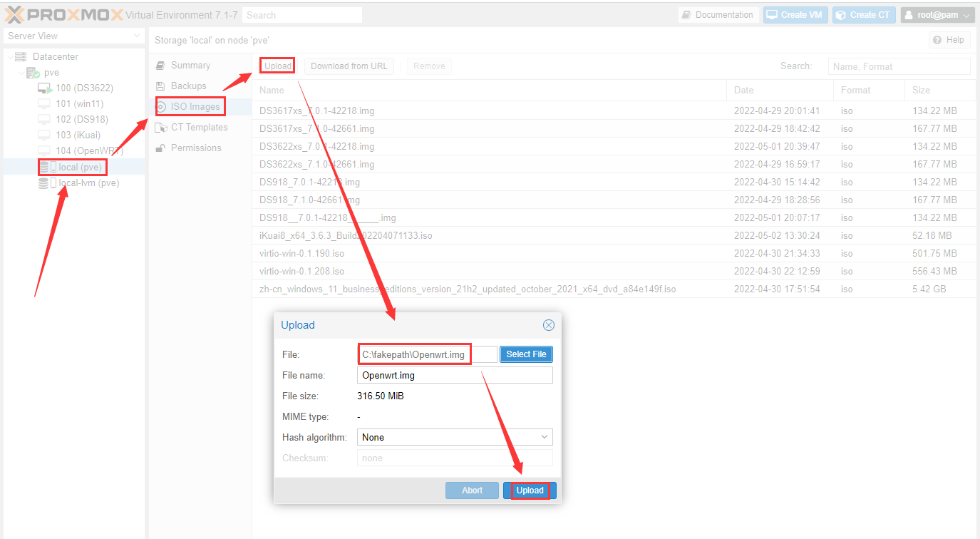Select the virtio-win-0.1.208.iso row
The width and height of the screenshot is (980, 539).
tap(302, 272)
